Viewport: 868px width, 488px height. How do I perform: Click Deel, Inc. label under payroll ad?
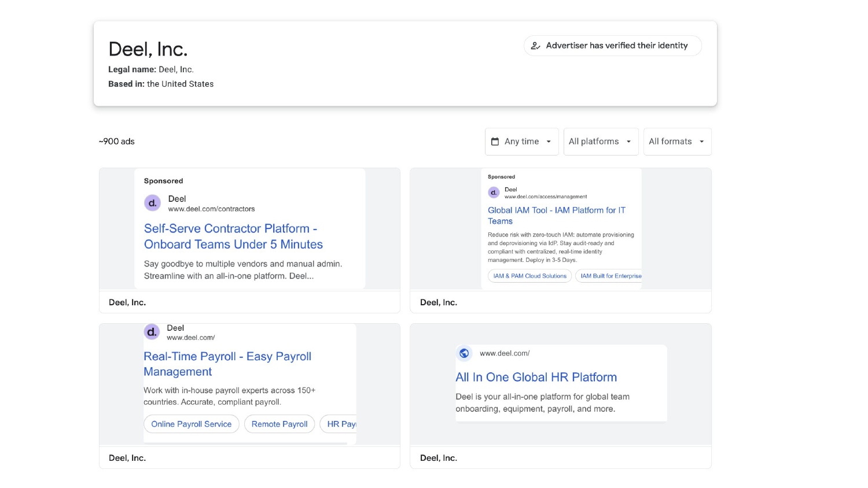pos(127,458)
